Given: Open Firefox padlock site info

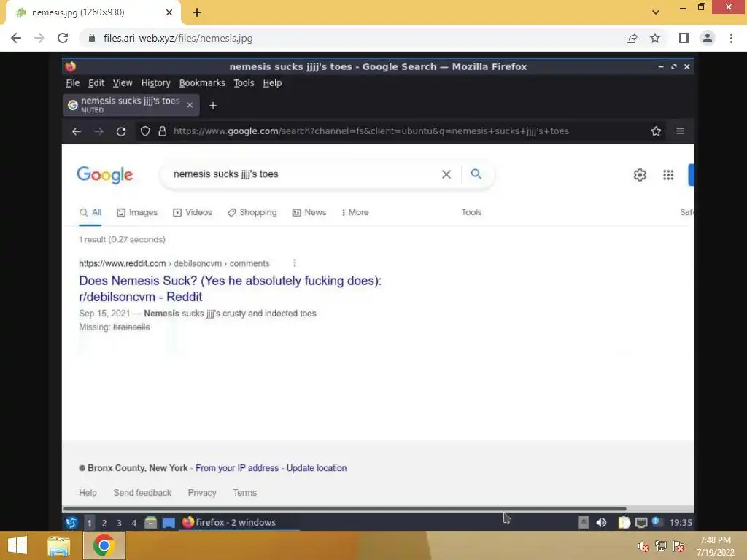Looking at the screenshot, I should [x=163, y=131].
